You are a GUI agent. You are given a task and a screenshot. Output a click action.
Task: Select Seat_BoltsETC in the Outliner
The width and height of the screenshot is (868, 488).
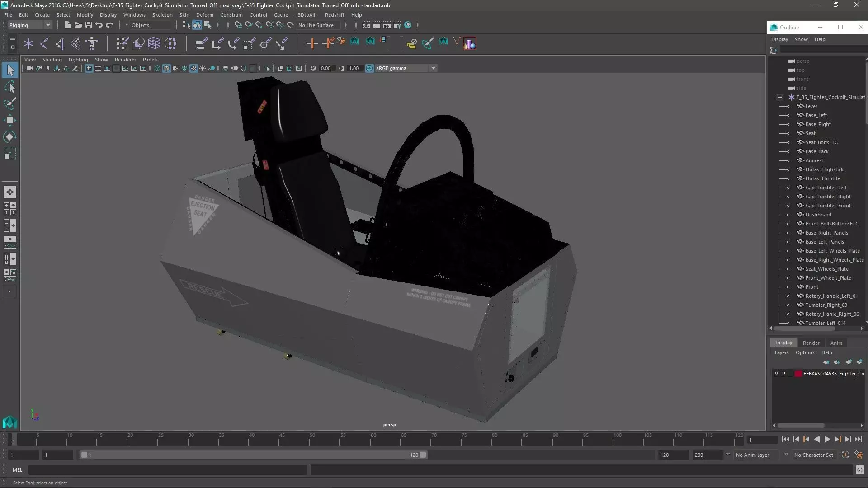coord(821,142)
